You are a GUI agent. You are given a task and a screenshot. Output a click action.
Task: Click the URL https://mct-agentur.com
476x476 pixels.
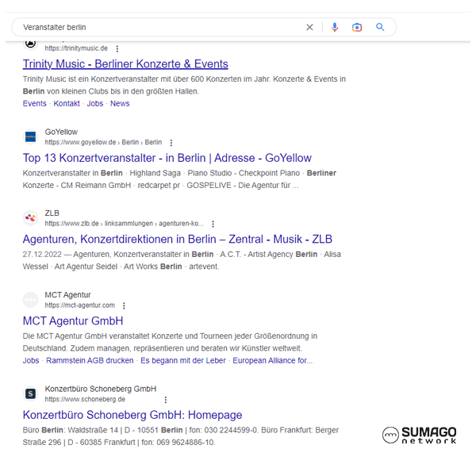point(80,305)
